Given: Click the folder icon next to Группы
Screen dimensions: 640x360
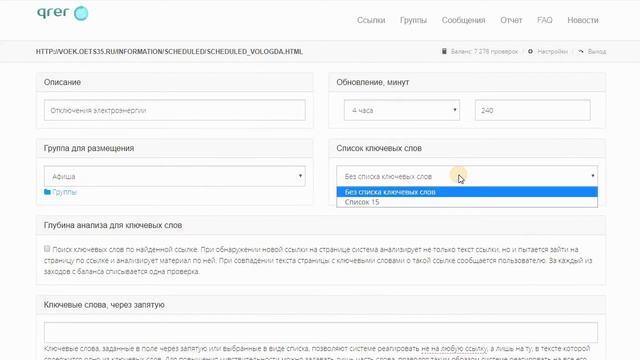Looking at the screenshot, I should [x=47, y=192].
